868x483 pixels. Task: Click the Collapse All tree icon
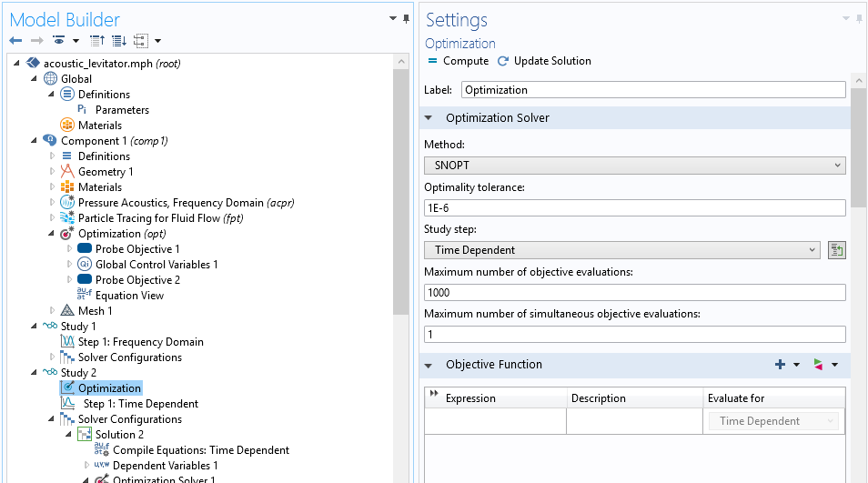click(97, 41)
